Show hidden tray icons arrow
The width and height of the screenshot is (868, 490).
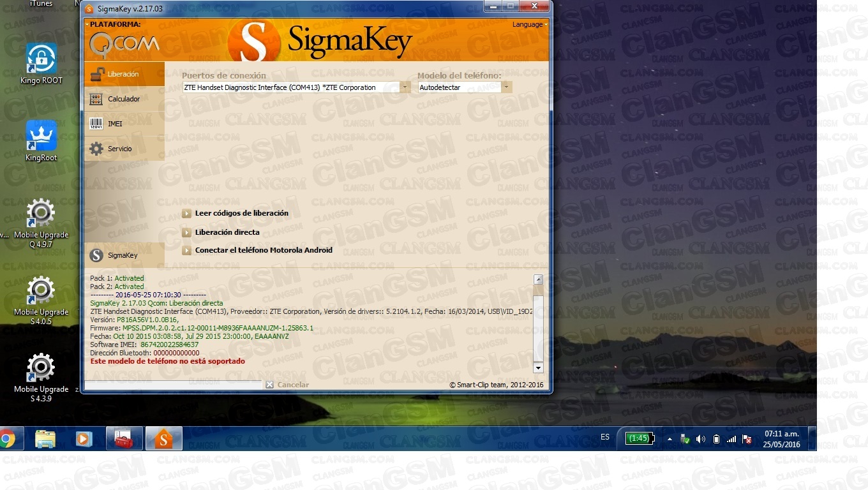[x=670, y=439]
